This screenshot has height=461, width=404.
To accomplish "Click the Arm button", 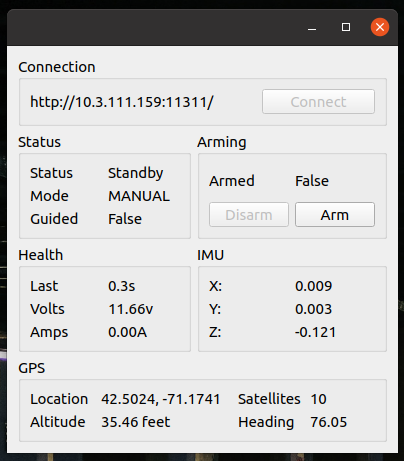I will click(335, 215).
